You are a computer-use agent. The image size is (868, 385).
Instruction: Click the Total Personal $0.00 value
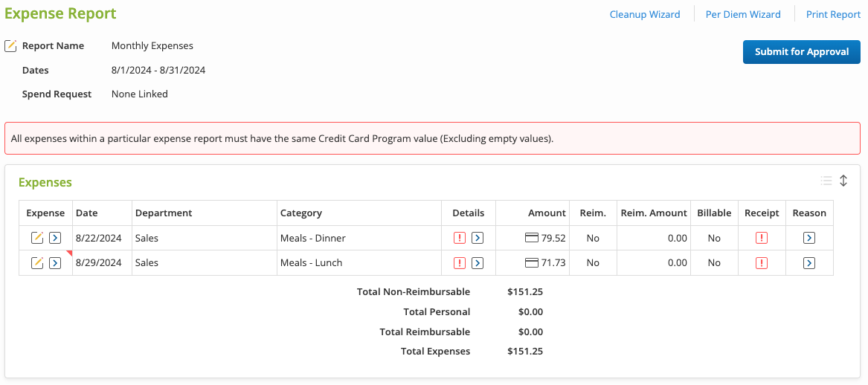pyautogui.click(x=530, y=311)
